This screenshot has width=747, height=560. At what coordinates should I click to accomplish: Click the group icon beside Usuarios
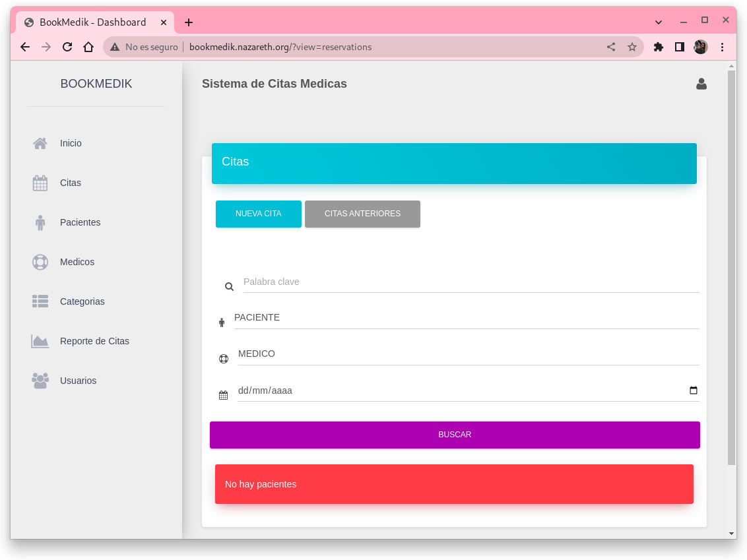(40, 381)
